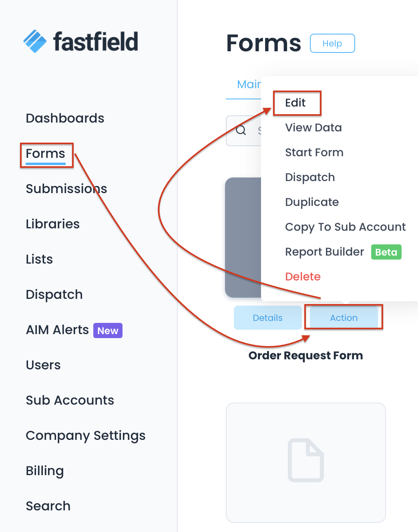The image size is (418, 532).
Task: Select the red Delete menu option
Action: point(303,277)
